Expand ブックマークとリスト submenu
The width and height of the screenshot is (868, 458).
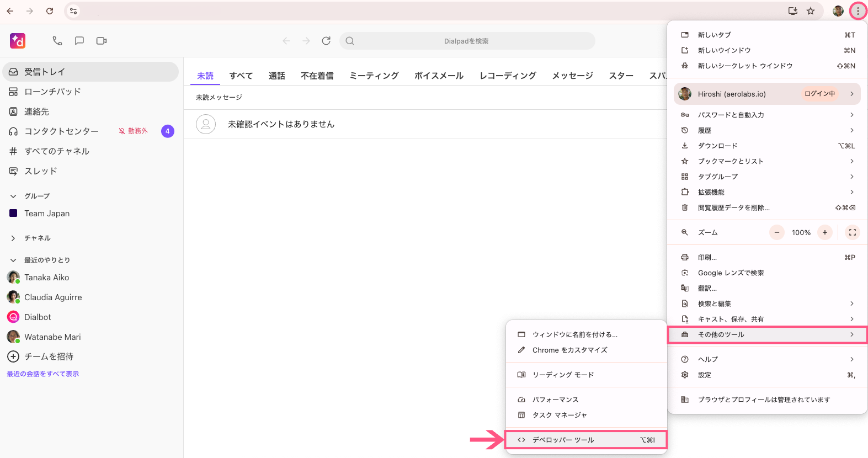click(767, 161)
